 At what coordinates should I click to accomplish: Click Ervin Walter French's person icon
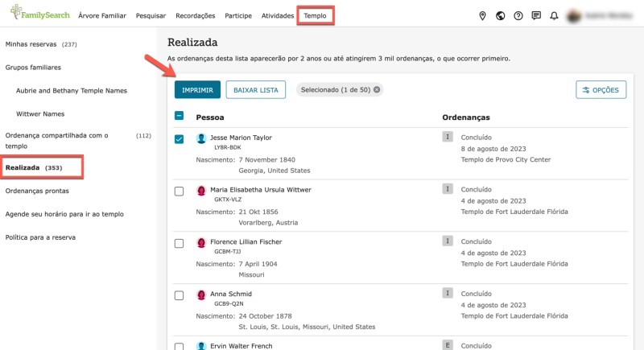click(x=201, y=346)
